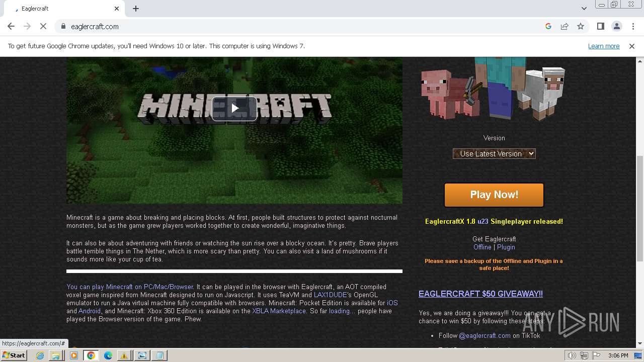Click the clock showing 3:06 PM
Image resolution: width=644 pixels, height=362 pixels.
click(x=618, y=355)
